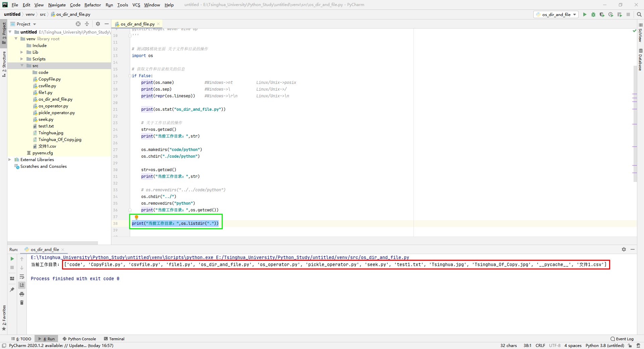Click the locate file target icon in Project panel
Image resolution: width=644 pixels, height=349 pixels.
[78, 24]
